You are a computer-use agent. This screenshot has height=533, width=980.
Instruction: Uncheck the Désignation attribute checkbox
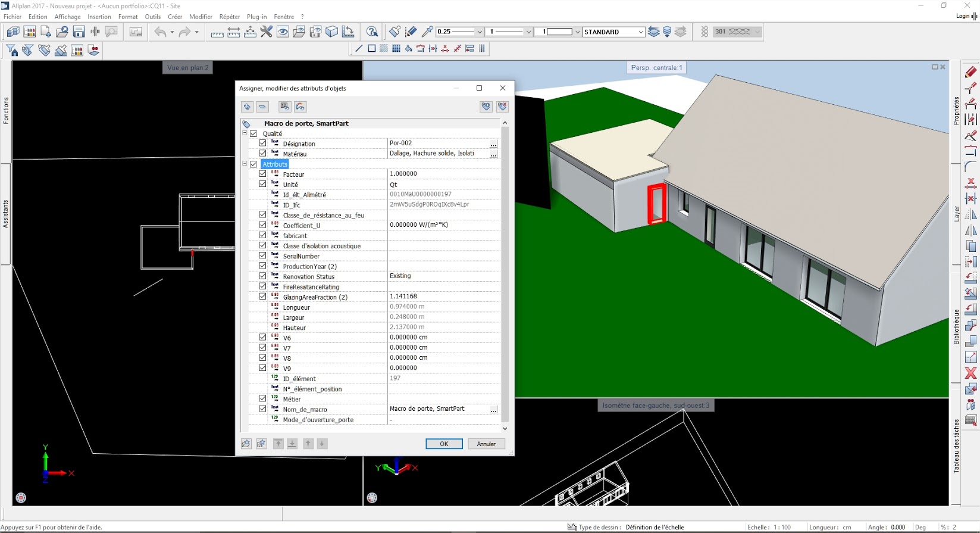[262, 144]
